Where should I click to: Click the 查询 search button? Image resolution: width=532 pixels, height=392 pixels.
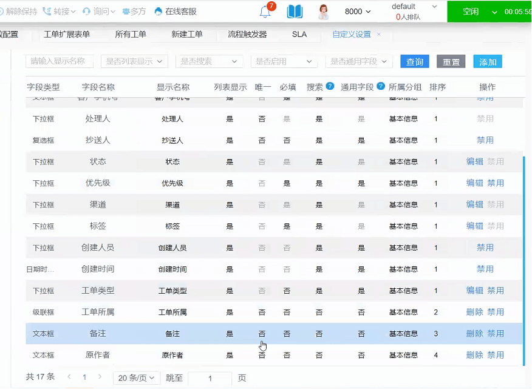click(415, 62)
